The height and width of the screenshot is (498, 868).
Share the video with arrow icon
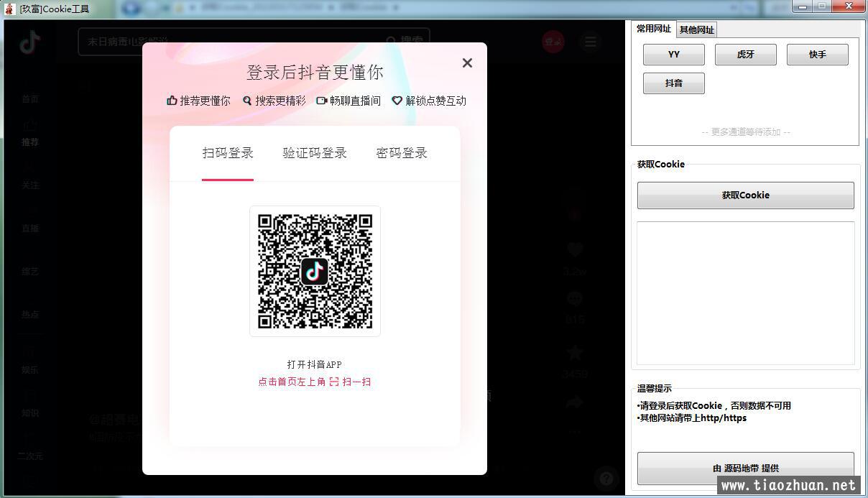[574, 403]
